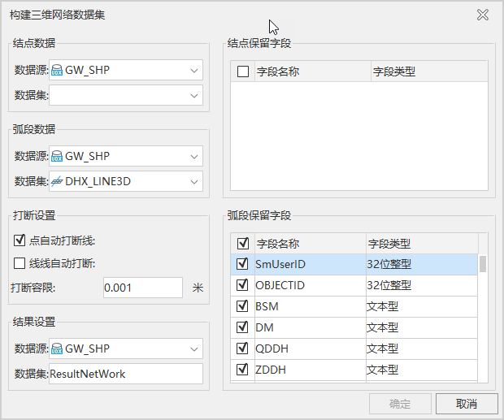This screenshot has height=420, width=504.
Task: Click the ResultNetWork dataset name field
Action: click(x=125, y=374)
